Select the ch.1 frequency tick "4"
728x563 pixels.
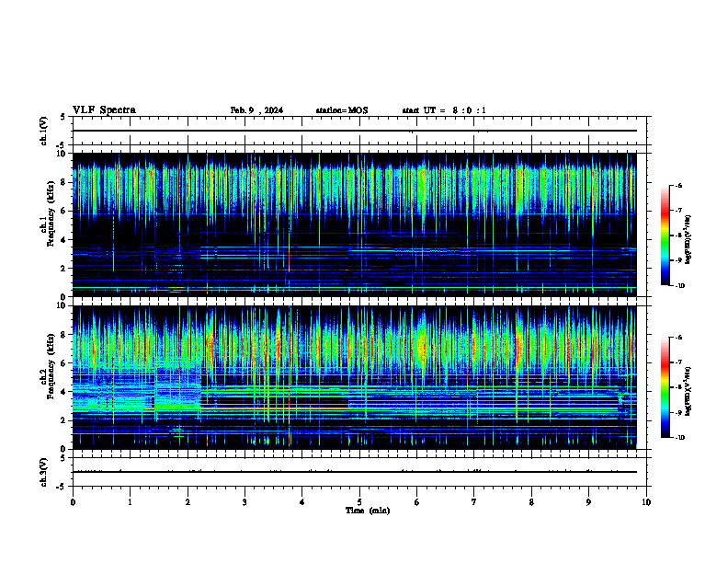pyautogui.click(x=64, y=240)
